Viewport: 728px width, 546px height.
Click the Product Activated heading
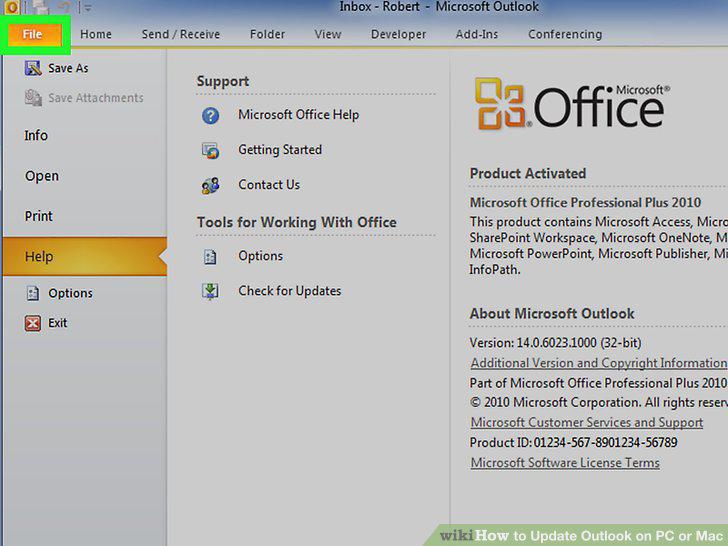pos(528,174)
